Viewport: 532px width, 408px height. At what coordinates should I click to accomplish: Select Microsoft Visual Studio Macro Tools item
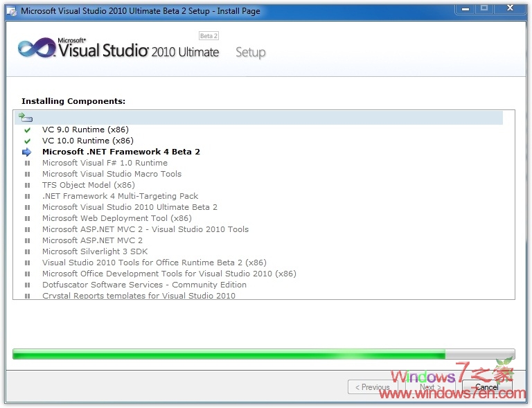[x=112, y=174]
